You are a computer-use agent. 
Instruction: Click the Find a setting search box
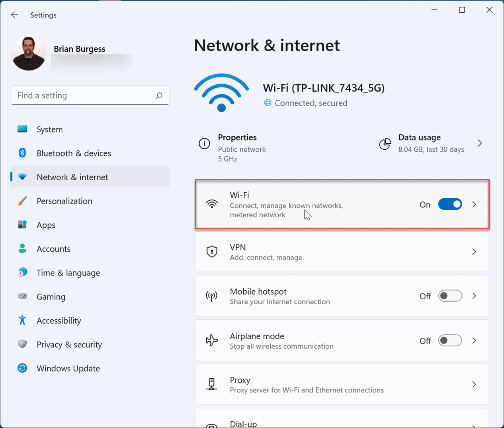tap(84, 96)
